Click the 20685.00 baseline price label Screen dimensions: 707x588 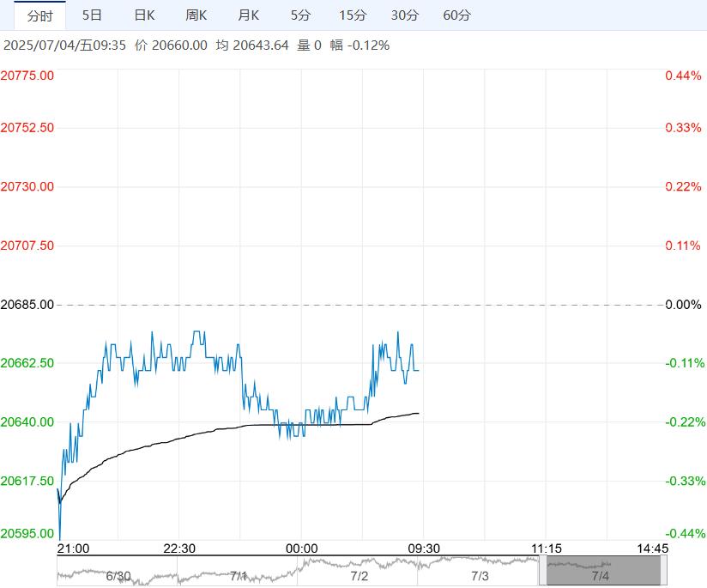[x=27, y=305]
